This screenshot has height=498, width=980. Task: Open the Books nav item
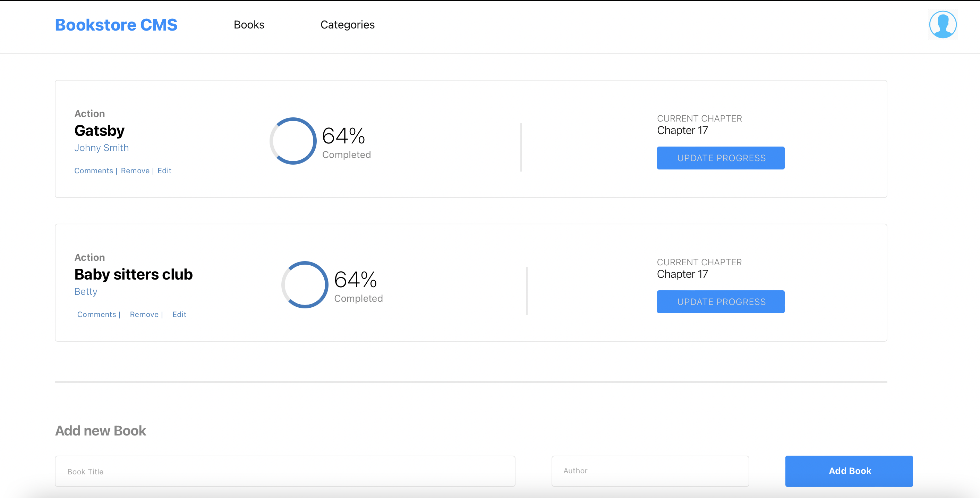(x=249, y=25)
